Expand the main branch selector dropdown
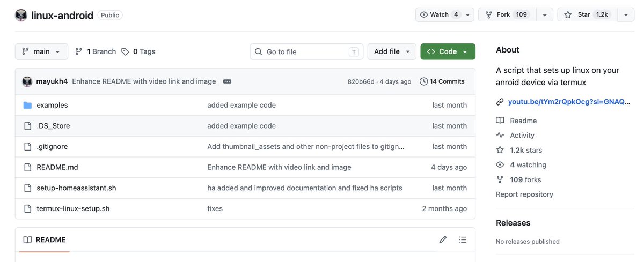644x262 pixels. (41, 51)
